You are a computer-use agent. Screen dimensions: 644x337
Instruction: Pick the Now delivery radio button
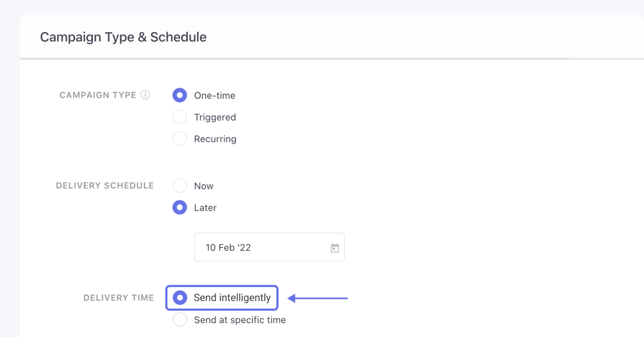tap(180, 186)
